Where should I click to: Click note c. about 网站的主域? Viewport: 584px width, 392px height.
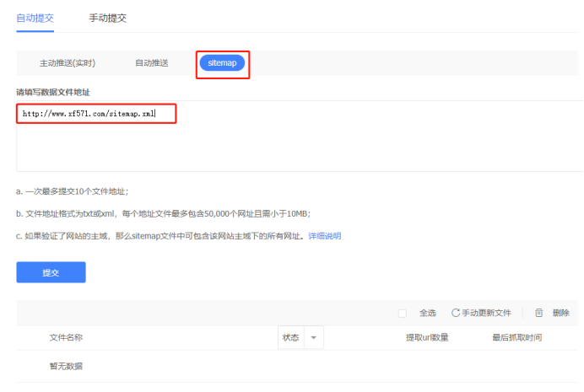pos(162,236)
